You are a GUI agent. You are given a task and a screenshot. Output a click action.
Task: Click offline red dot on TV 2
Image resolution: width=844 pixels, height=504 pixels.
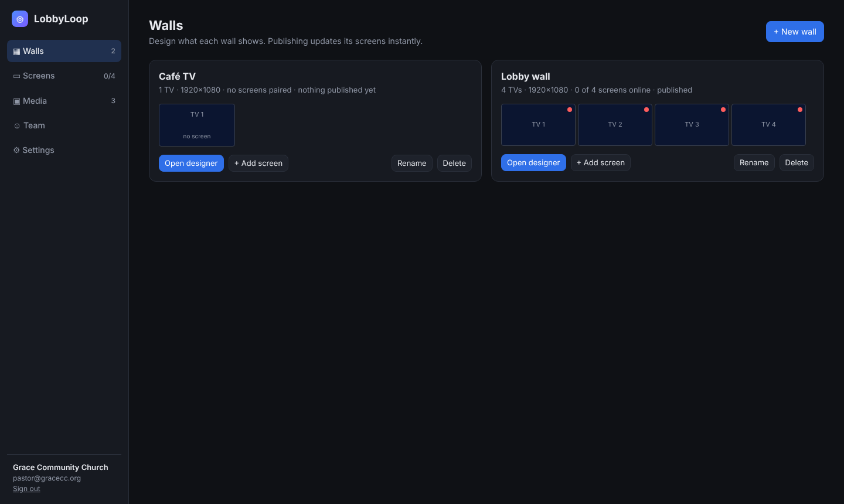click(x=646, y=110)
